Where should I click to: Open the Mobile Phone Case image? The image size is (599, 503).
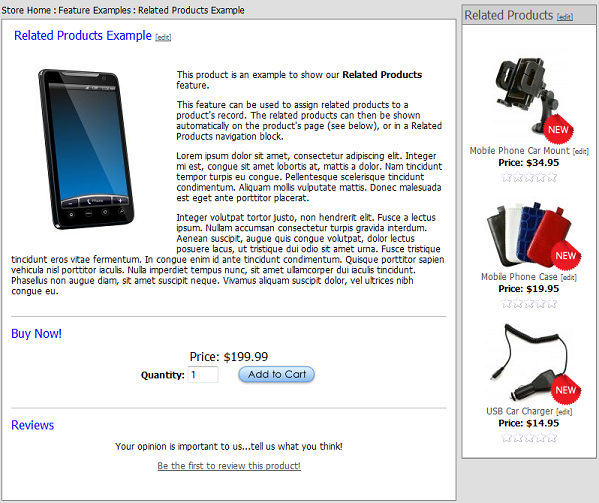[529, 235]
